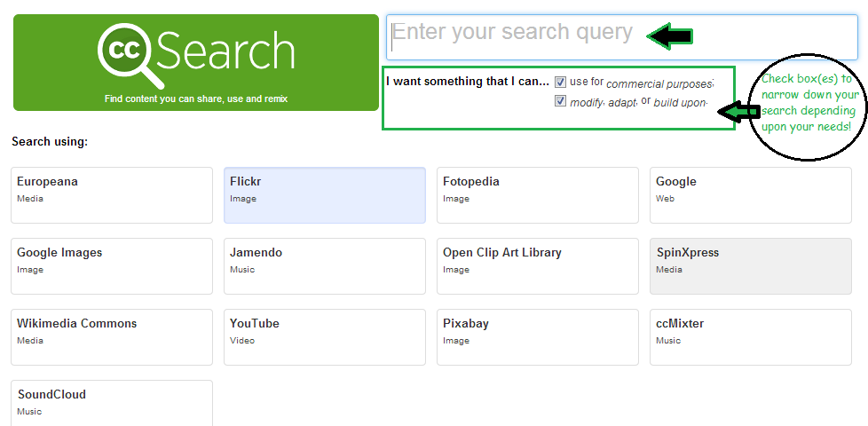Pick Google web search option
This screenshot has width=868, height=426.
(751, 195)
